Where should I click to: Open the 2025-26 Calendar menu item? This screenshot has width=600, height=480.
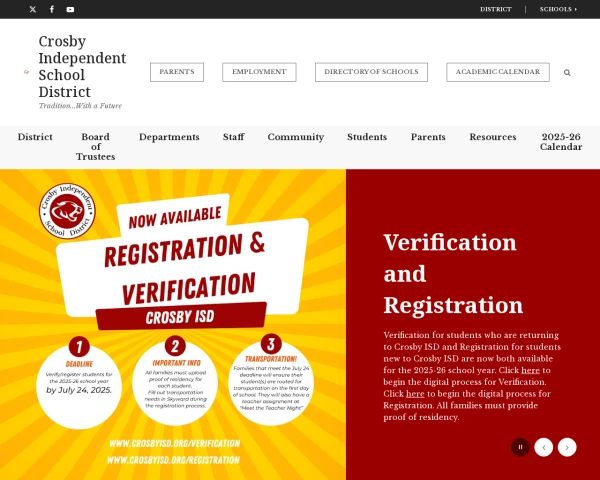(561, 142)
